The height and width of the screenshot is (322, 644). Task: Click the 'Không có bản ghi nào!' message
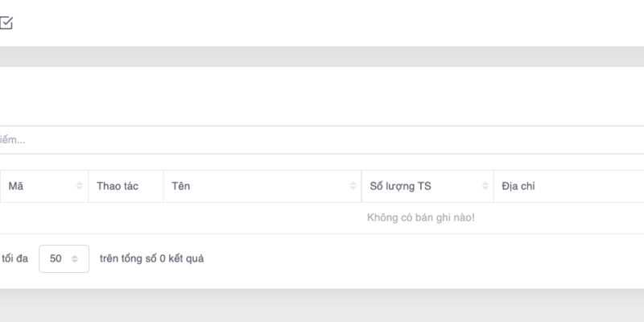(x=420, y=218)
